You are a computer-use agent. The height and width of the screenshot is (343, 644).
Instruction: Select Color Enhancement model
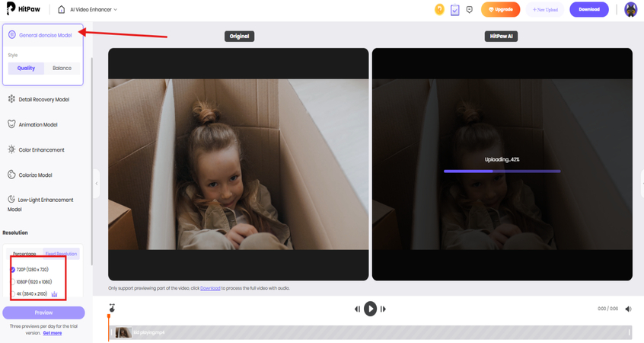point(41,149)
